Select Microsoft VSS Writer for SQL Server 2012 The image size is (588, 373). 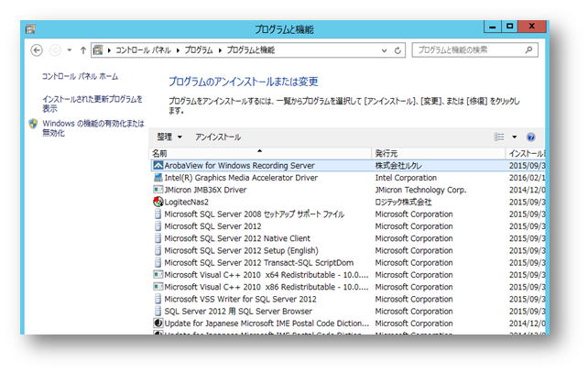click(240, 299)
